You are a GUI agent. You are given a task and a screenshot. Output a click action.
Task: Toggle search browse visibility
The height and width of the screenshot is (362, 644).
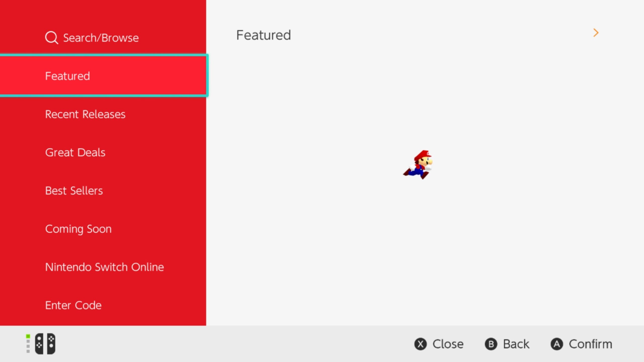[103, 37]
